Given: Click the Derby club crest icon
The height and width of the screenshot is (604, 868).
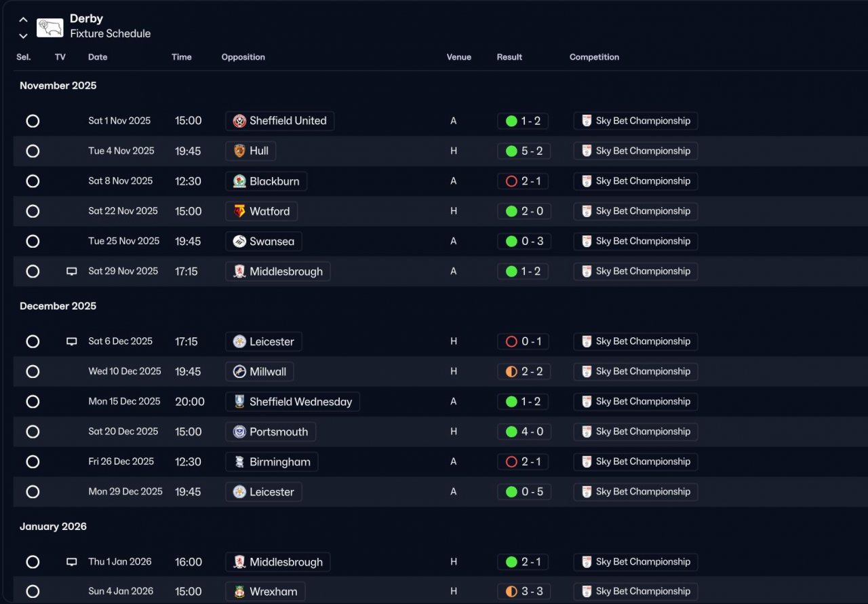Looking at the screenshot, I should (50, 28).
